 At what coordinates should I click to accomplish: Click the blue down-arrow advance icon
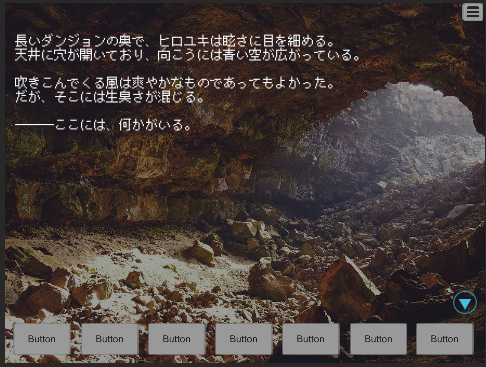click(465, 303)
